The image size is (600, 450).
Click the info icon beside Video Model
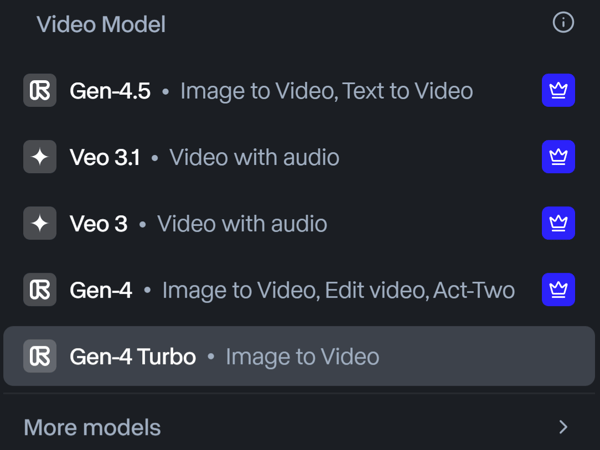pos(563,22)
